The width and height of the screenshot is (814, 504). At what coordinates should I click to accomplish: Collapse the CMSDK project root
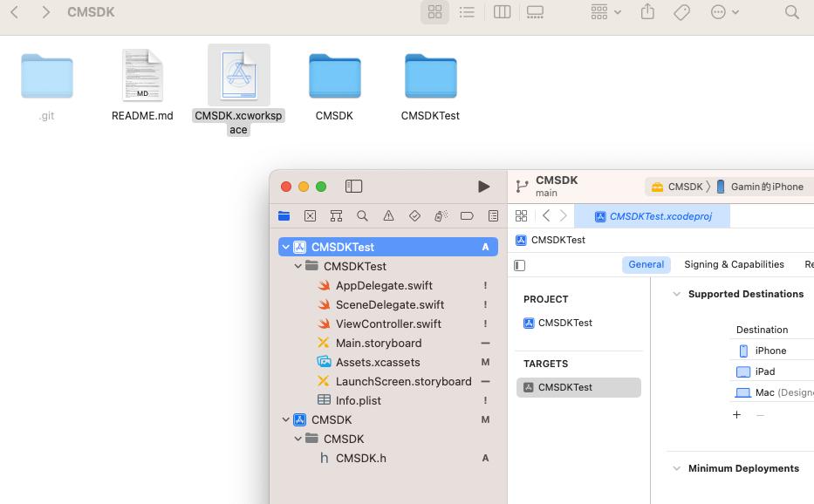[285, 419]
